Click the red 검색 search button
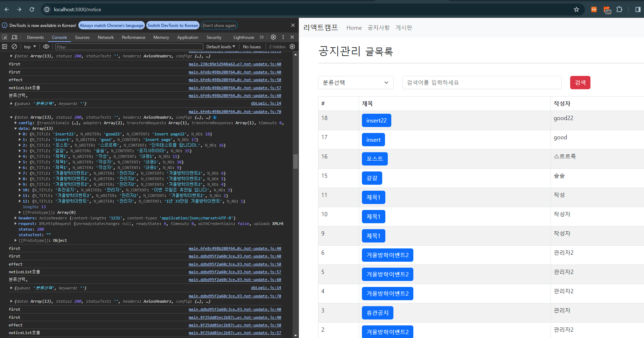Viewport: 644px width, 338px height. pos(580,83)
